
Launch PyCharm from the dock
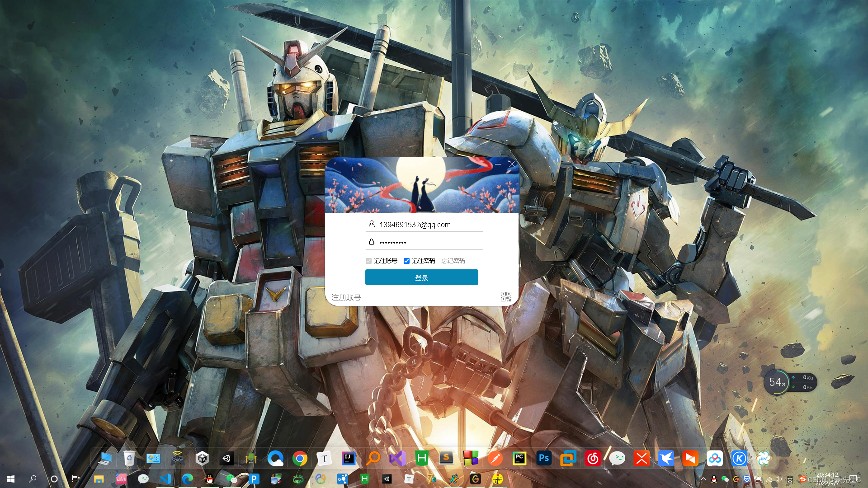pos(519,459)
